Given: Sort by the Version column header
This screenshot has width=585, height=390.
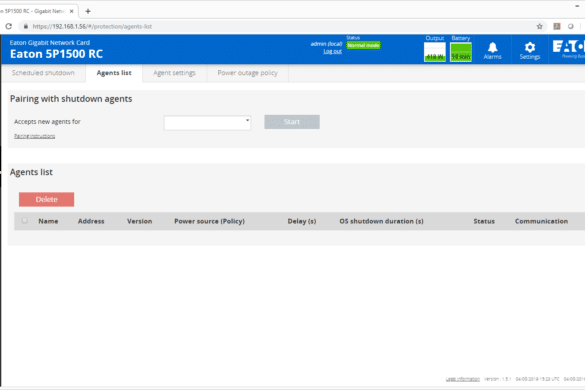Looking at the screenshot, I should 140,221.
